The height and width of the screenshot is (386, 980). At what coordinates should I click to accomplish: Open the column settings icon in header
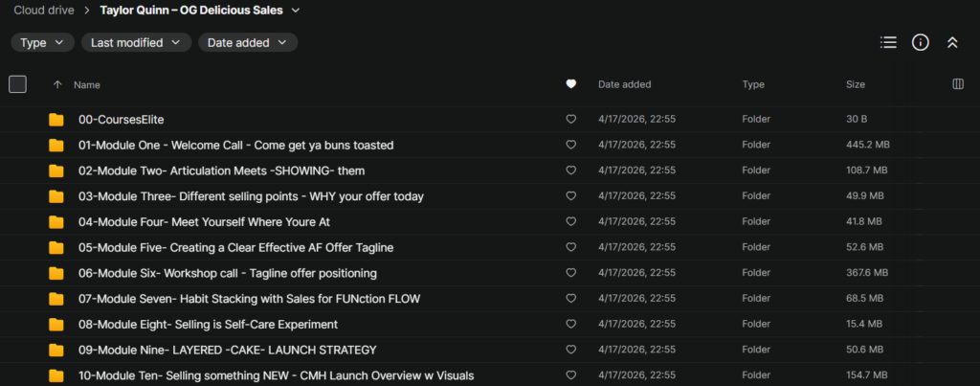pos(958,84)
